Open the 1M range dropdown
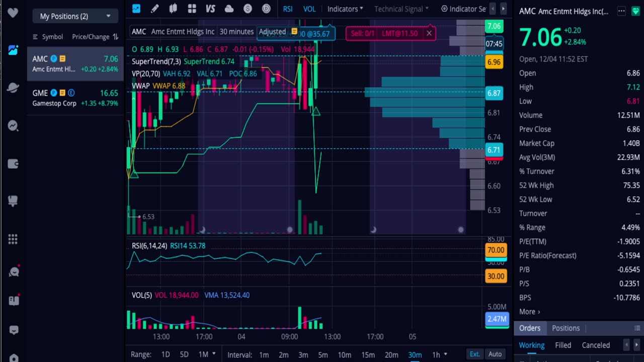 click(207, 354)
